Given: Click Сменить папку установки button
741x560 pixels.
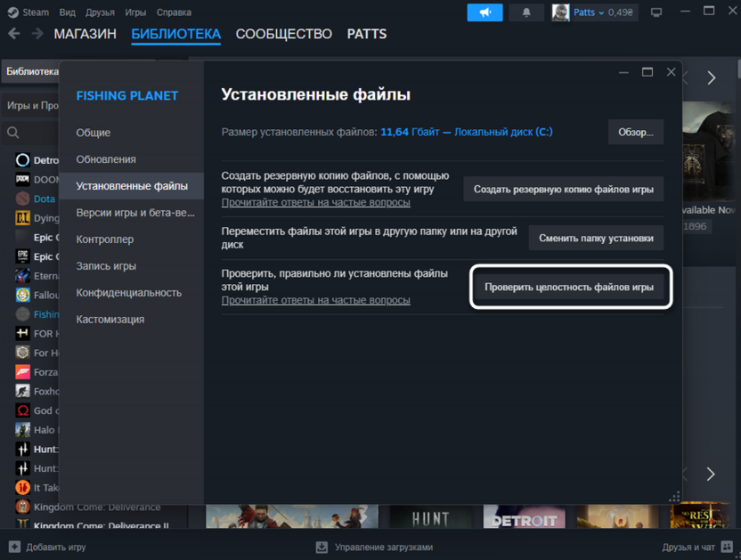Looking at the screenshot, I should pyautogui.click(x=596, y=239).
